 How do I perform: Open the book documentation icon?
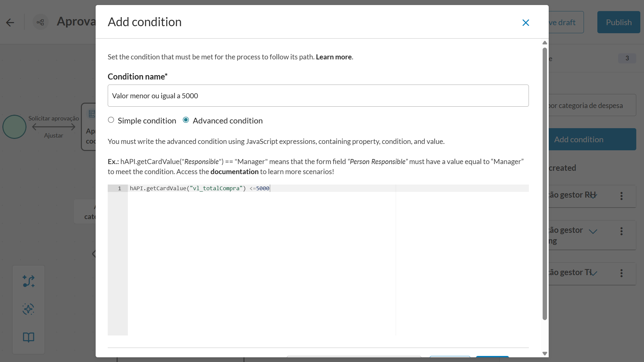click(x=29, y=337)
